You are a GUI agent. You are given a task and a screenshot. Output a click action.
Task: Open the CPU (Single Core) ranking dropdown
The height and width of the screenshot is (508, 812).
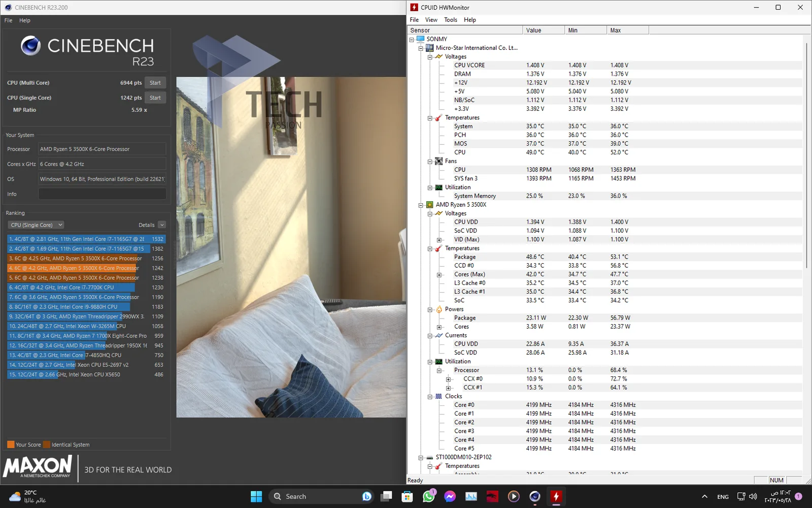point(36,225)
